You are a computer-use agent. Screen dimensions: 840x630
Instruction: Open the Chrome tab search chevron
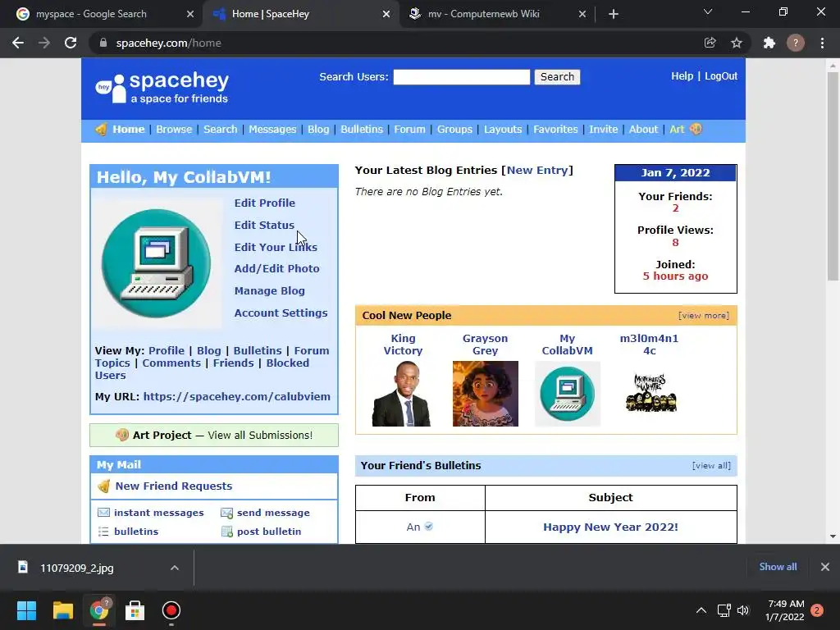pyautogui.click(x=708, y=11)
